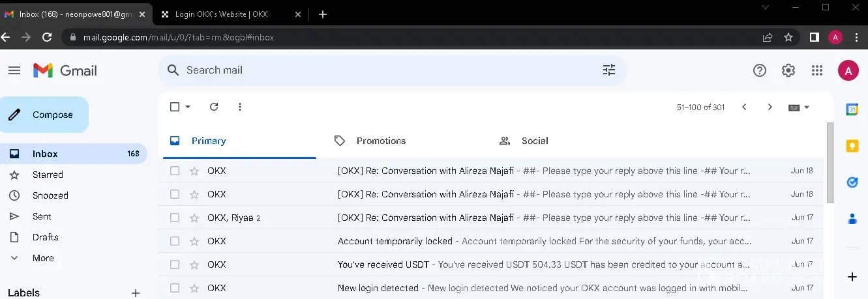The height and width of the screenshot is (299, 868).
Task: Star the Account temporarily locked email
Action: point(194,241)
